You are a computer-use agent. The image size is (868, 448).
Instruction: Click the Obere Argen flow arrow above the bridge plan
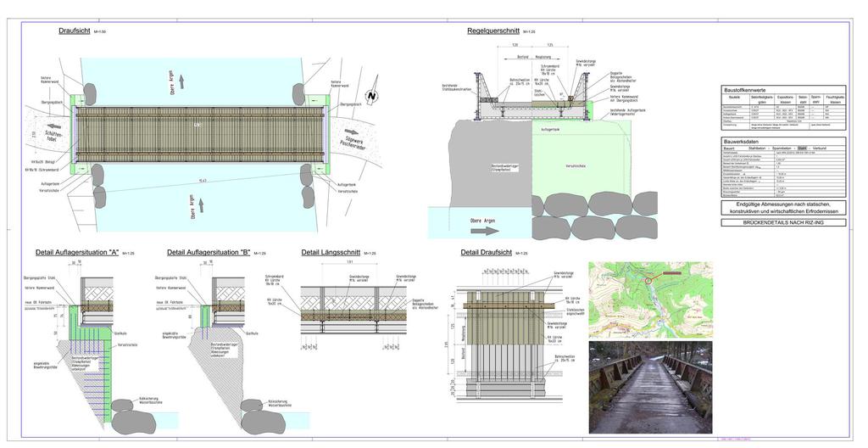tap(181, 80)
